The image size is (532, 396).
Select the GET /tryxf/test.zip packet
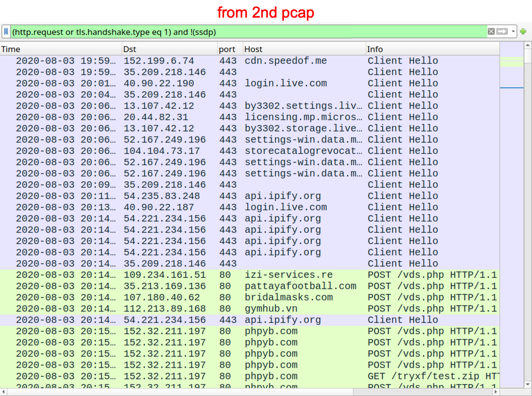click(250, 376)
